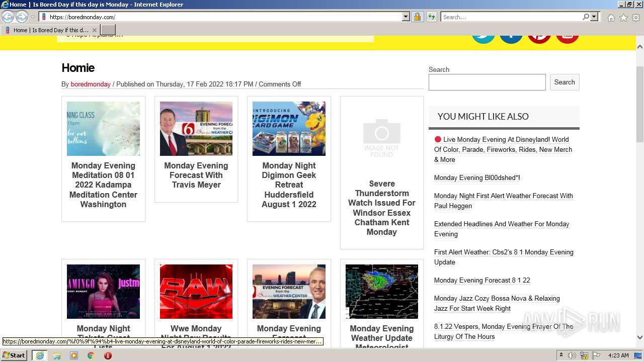
Task: Expand the address bar URL dropdown
Action: pos(406,17)
